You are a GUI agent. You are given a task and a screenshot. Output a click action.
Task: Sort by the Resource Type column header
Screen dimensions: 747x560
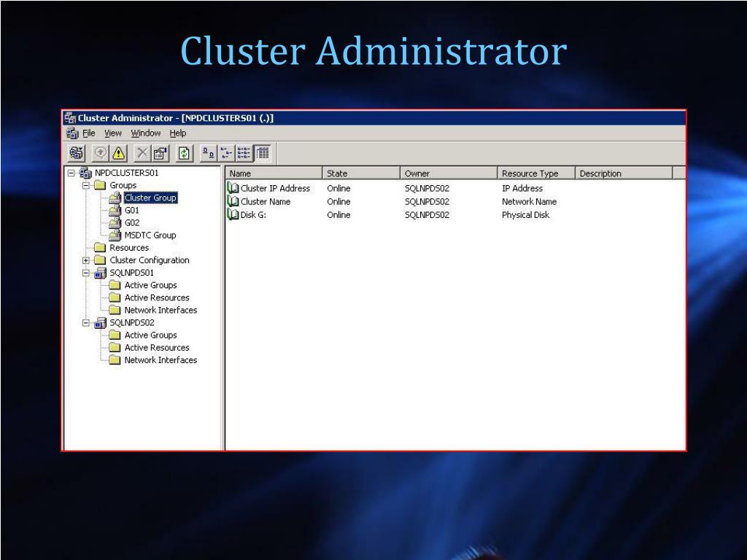537,174
